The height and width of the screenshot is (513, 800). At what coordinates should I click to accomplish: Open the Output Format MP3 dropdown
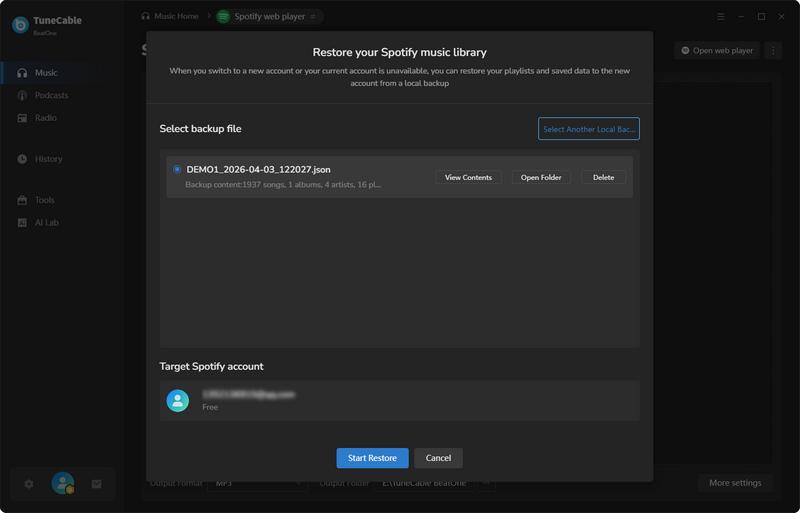pyautogui.click(x=257, y=483)
